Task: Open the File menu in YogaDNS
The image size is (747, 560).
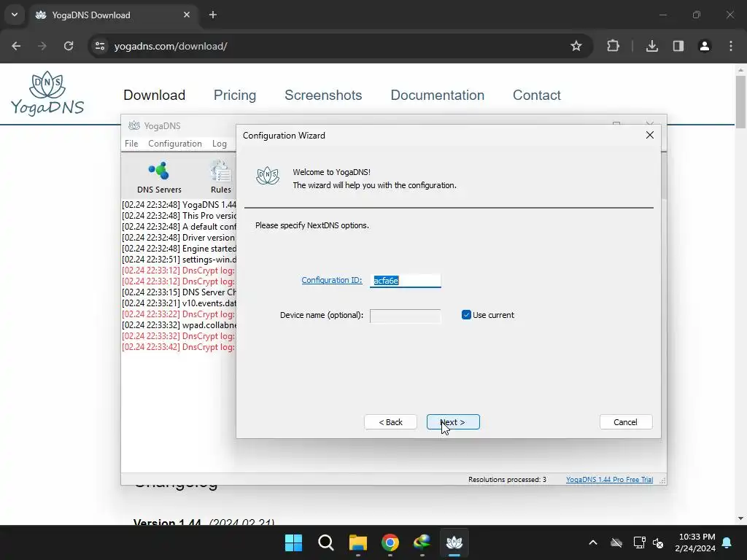Action: [131, 144]
